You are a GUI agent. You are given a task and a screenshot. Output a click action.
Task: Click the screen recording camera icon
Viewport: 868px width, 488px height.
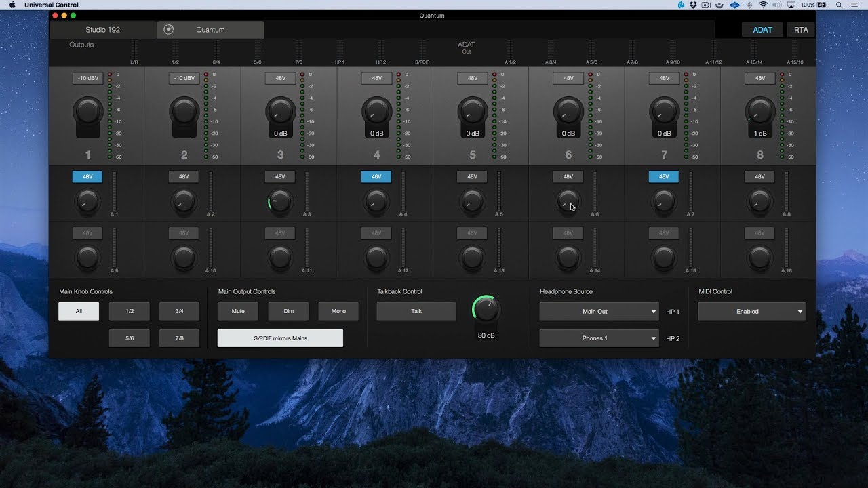(x=706, y=5)
